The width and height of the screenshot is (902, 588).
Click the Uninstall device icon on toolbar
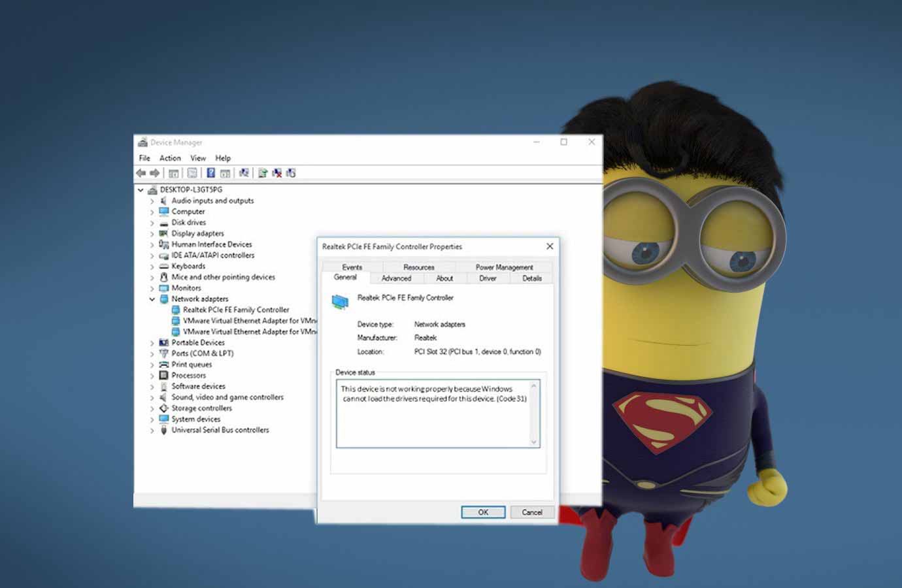276,172
